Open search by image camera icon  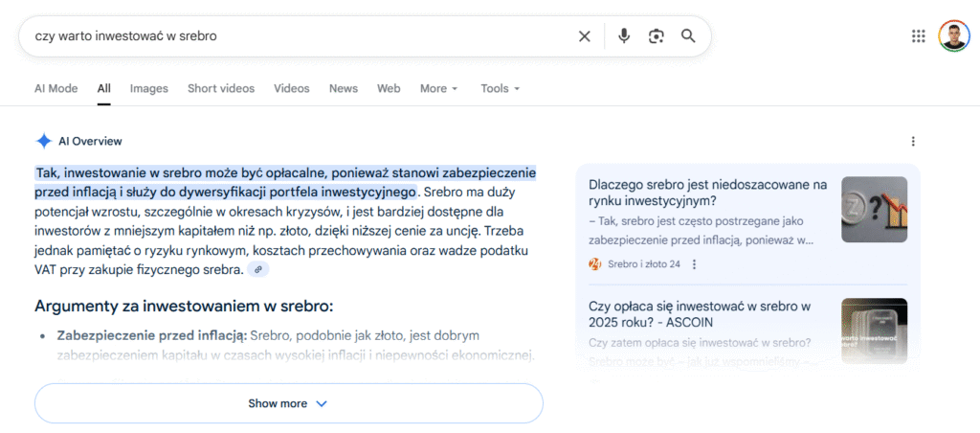click(656, 36)
